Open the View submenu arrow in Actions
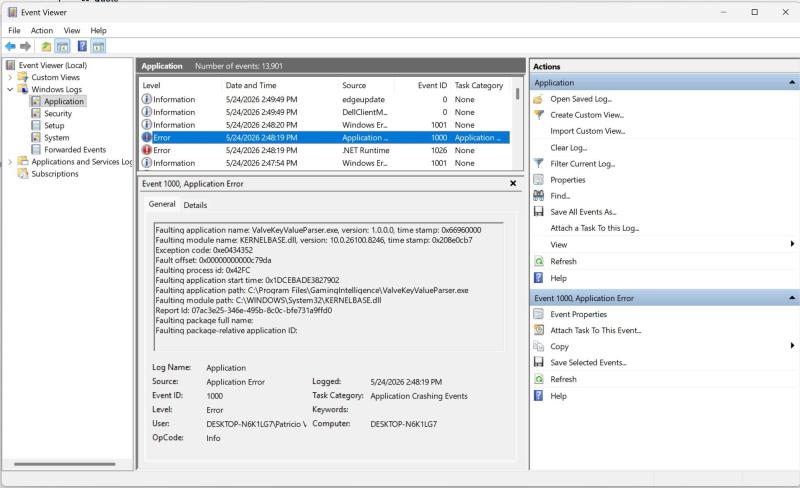This screenshot has height=488, width=800. [x=792, y=244]
